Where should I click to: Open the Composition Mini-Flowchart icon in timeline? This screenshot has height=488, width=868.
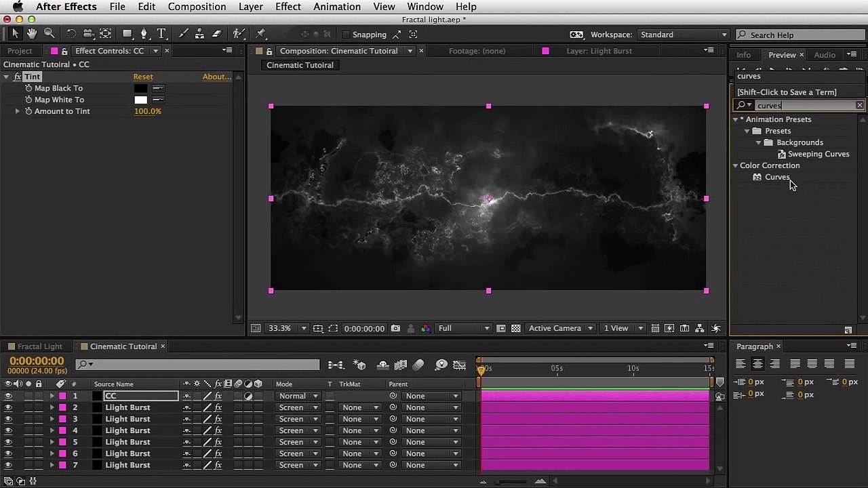click(335, 365)
